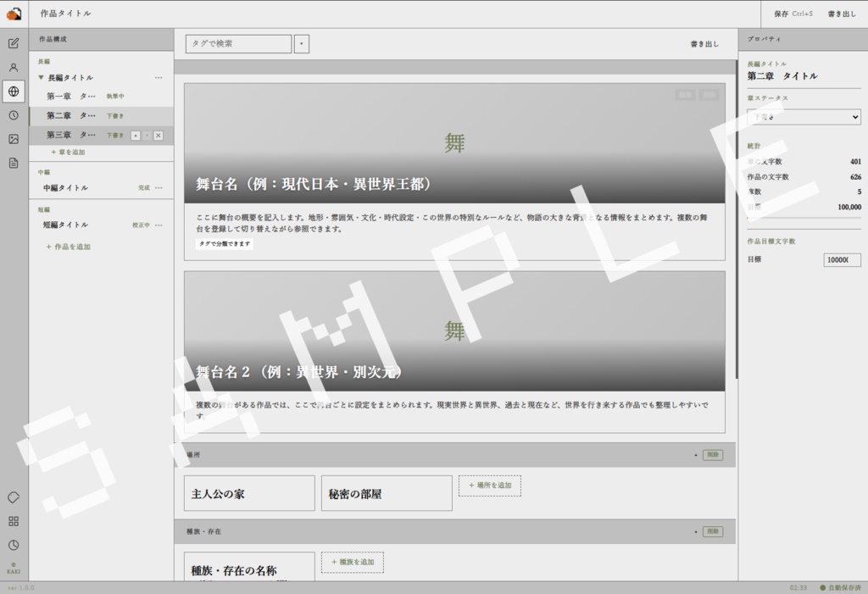
Task: Open the image gallery icon
Action: [x=14, y=139]
